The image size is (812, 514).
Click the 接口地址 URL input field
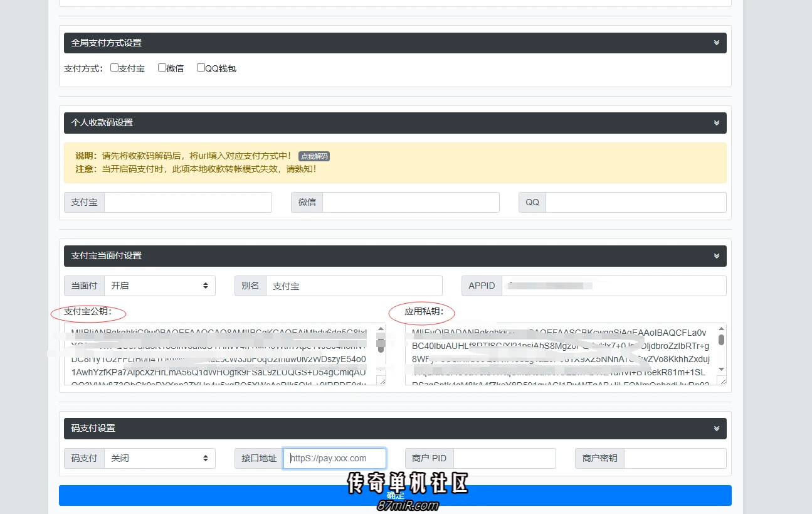[x=335, y=458]
